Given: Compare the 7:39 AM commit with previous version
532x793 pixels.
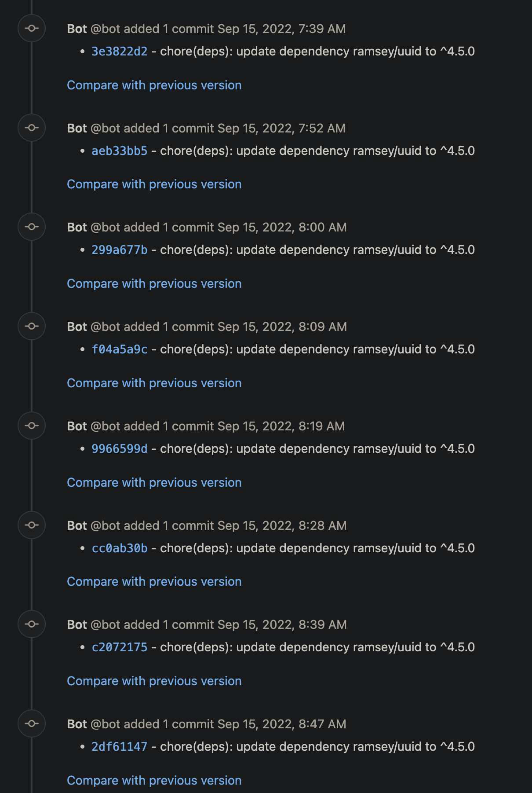Looking at the screenshot, I should (154, 85).
